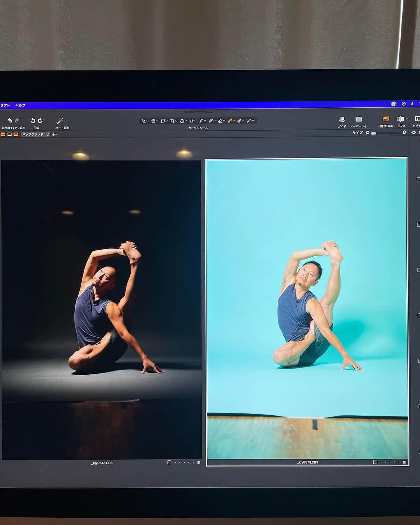Select the annotation pencil tool
420x525 pixels.
coord(249,121)
